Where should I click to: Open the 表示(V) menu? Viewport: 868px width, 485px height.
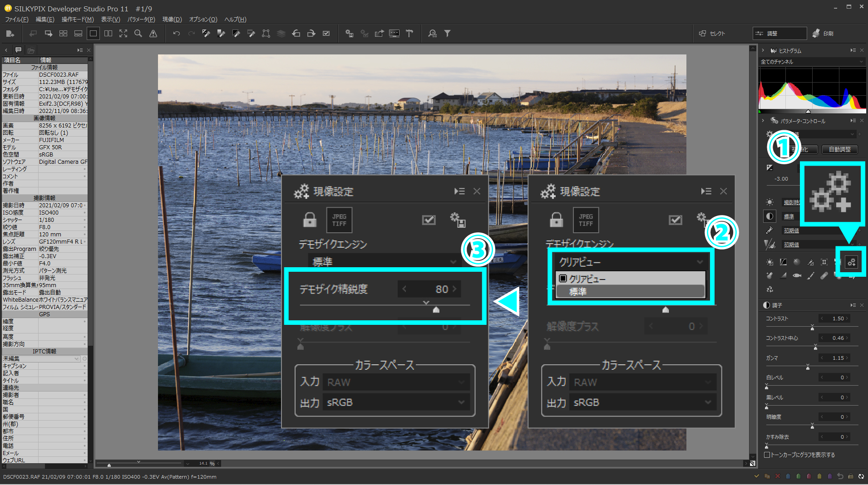pyautogui.click(x=110, y=20)
